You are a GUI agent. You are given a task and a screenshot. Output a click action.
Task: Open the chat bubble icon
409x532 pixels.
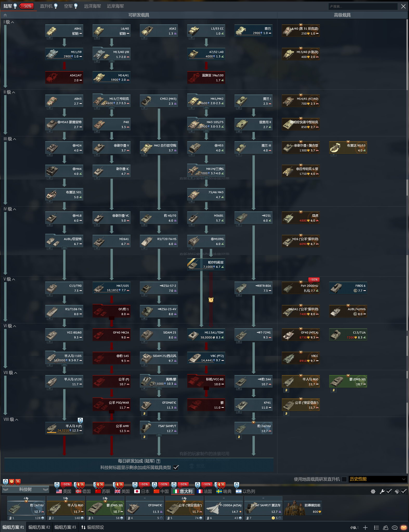pyautogui.click(x=395, y=528)
